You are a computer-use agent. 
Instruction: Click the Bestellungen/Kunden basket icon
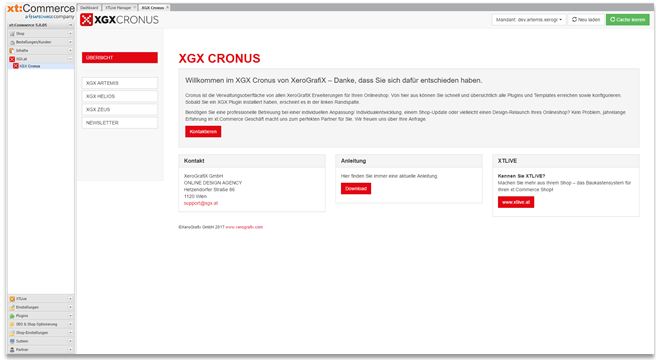[x=12, y=42]
